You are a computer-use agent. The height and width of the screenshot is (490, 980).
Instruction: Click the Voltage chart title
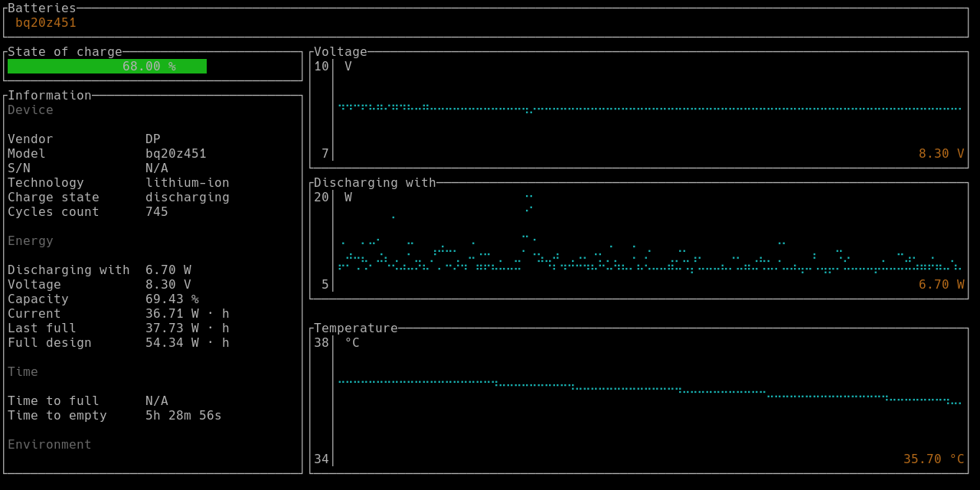[341, 52]
